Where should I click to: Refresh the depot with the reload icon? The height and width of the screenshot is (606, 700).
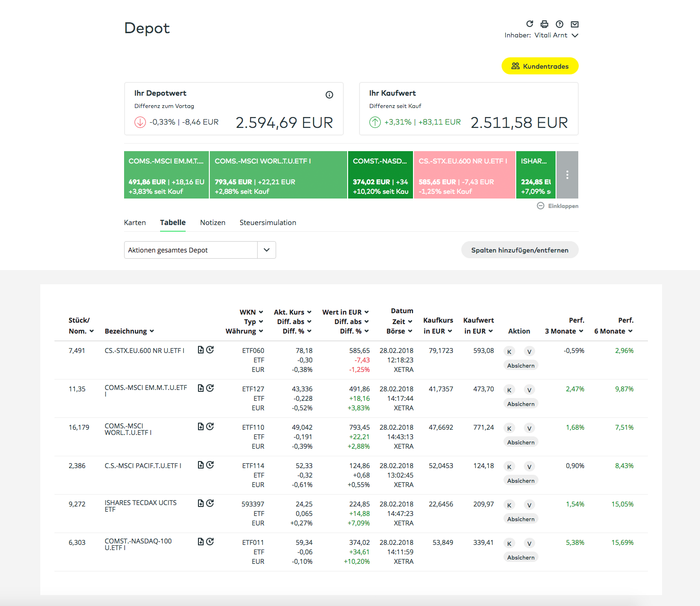point(530,24)
